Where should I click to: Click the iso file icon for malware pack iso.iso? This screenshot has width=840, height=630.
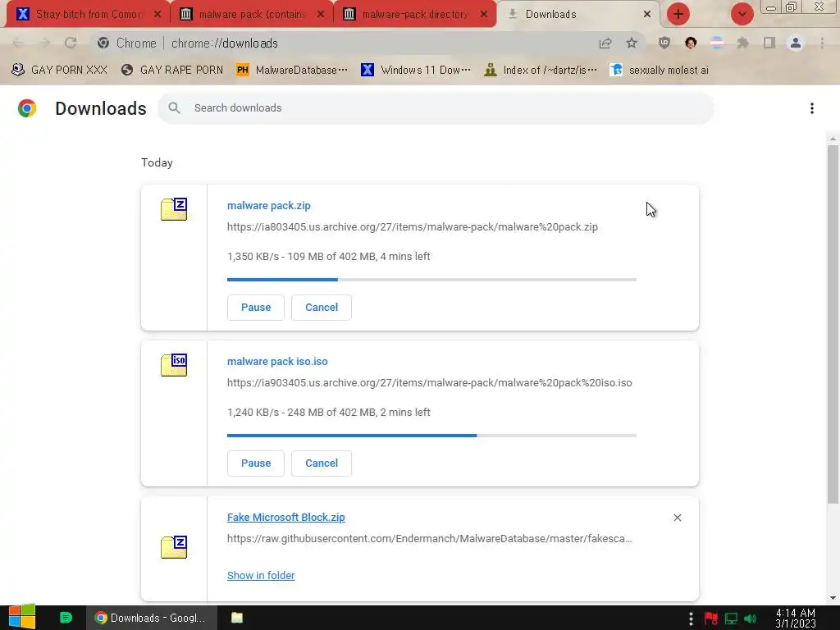174,365
